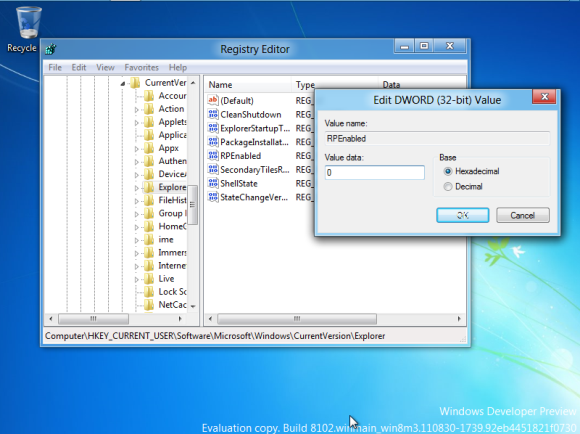Select the ExplorerStartupT... DWORD icon
Screen dimensions: 580x434
pyautogui.click(x=213, y=128)
